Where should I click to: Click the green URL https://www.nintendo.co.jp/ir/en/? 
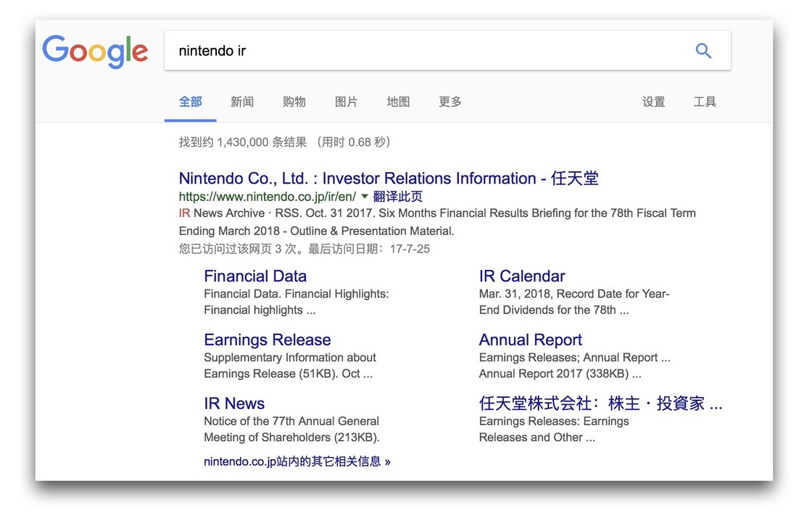pyautogui.click(x=268, y=197)
